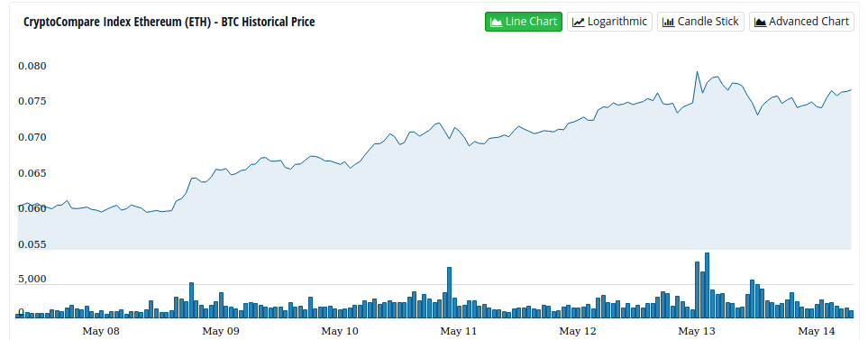Viewport: 868px width, 340px height.
Task: Click the chart title ETH - BTC Historical Price
Action: pyautogui.click(x=169, y=23)
